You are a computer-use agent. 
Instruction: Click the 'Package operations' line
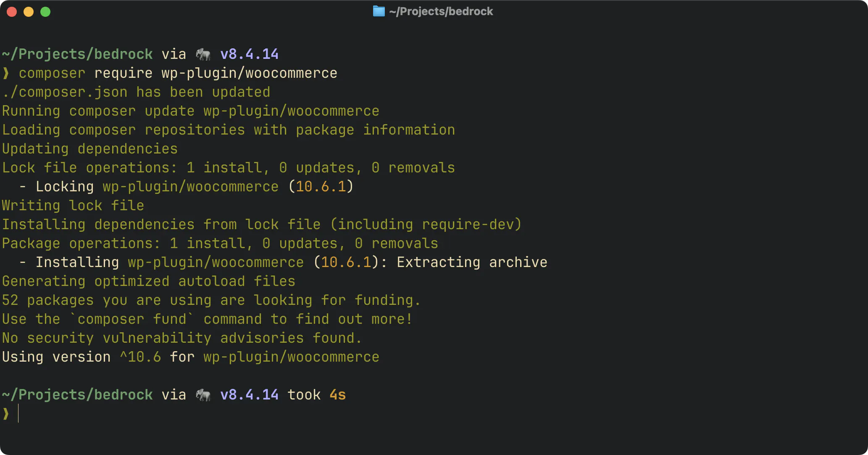[220, 243]
